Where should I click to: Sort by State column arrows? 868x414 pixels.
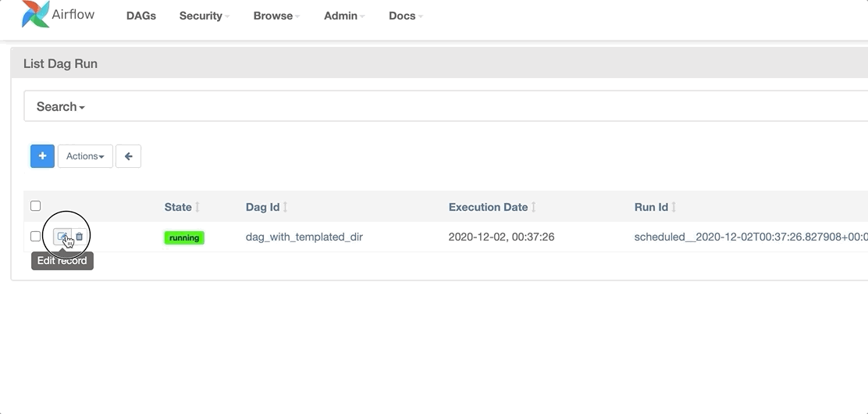coord(197,207)
